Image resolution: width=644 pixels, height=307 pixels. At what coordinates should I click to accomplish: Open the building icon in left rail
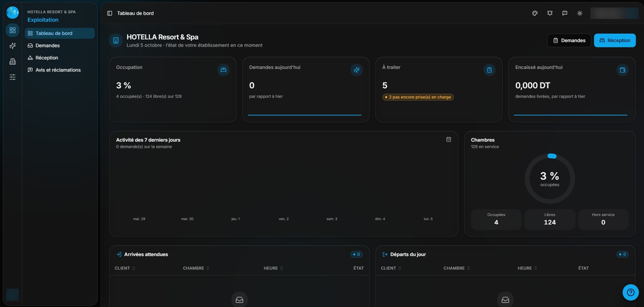(x=13, y=61)
